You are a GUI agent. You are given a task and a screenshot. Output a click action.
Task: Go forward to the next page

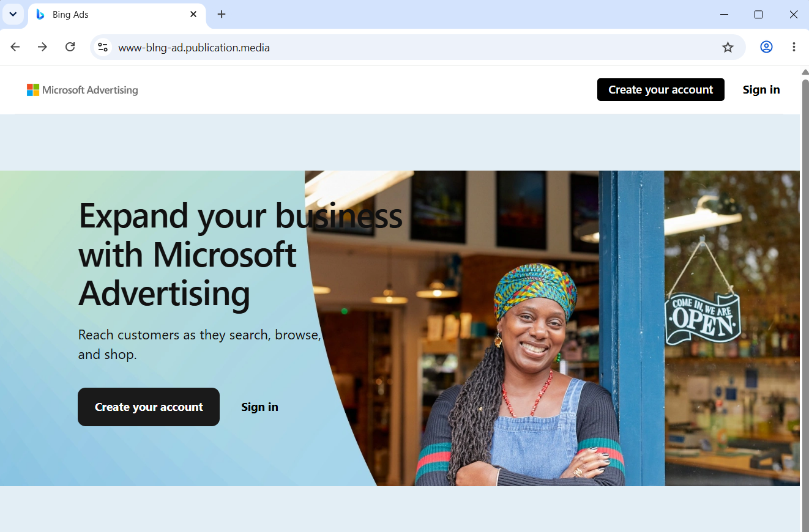click(x=42, y=47)
